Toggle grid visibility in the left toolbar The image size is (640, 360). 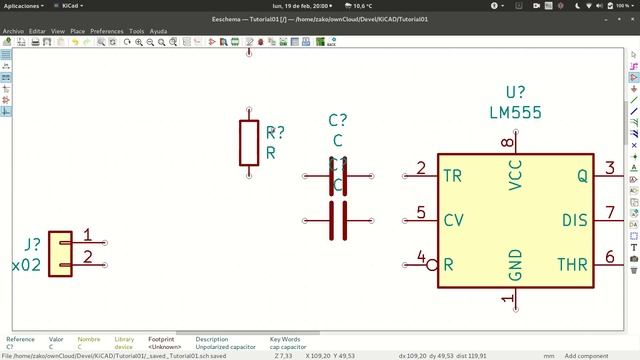pos(6,55)
